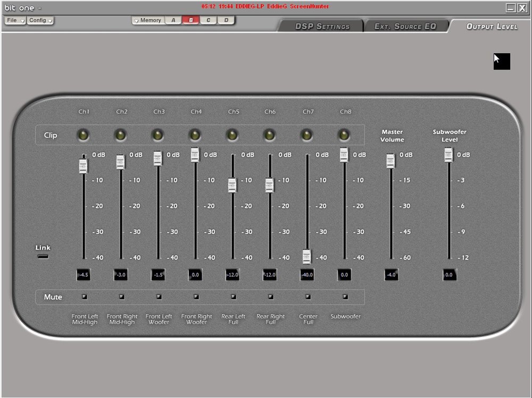Click the active memory preset B
The image size is (532, 398).
[x=190, y=20]
